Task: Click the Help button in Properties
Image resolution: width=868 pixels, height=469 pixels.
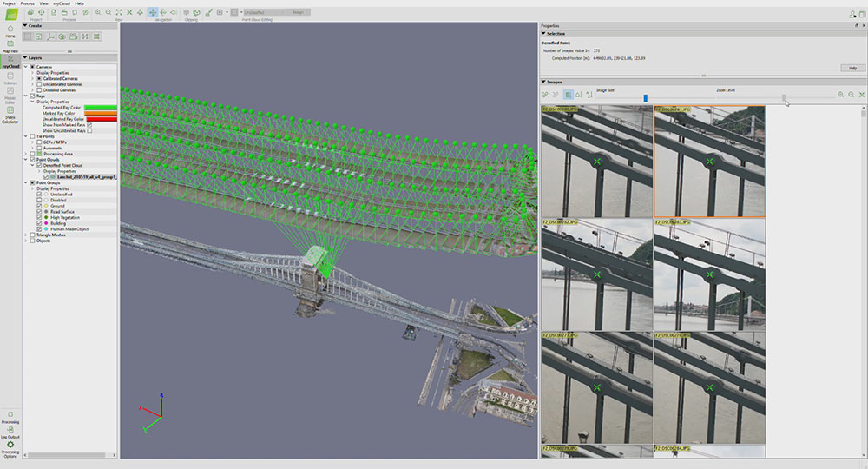Action: 852,68
